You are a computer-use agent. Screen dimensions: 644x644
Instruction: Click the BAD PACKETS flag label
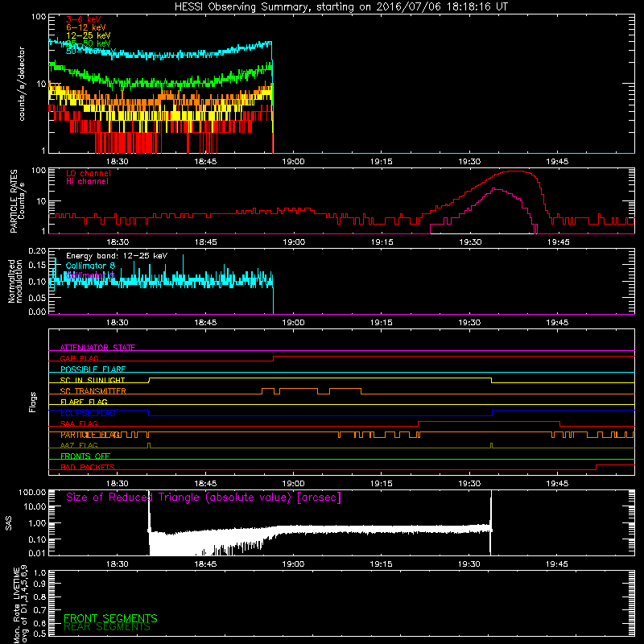coord(88,467)
